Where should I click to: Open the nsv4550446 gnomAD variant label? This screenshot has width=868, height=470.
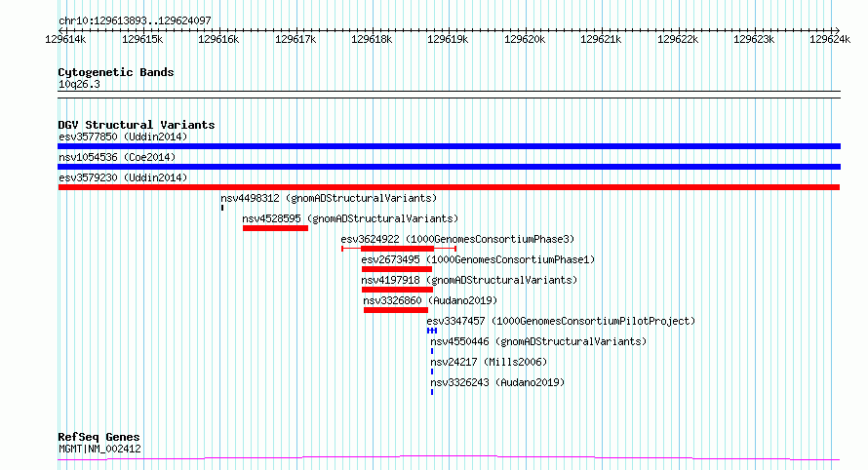(538, 341)
